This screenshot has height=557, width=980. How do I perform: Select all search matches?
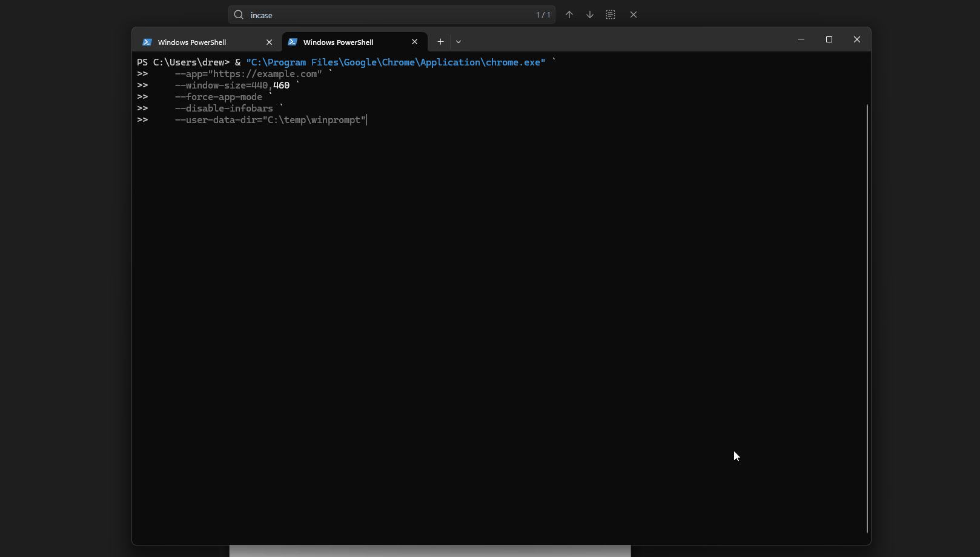click(x=611, y=15)
